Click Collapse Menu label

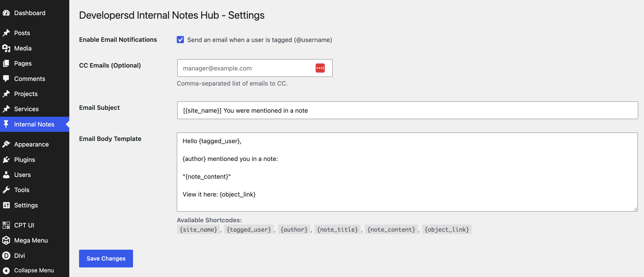click(34, 271)
